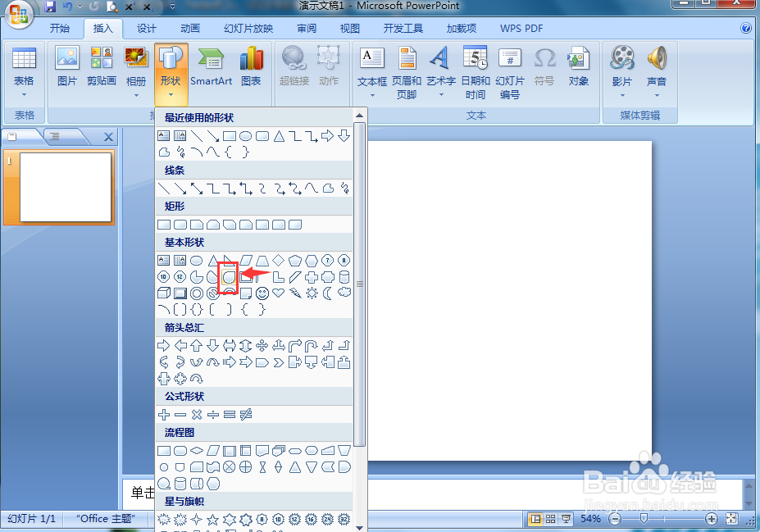
Task: Switch to slides tab in left pane
Action: [12, 137]
